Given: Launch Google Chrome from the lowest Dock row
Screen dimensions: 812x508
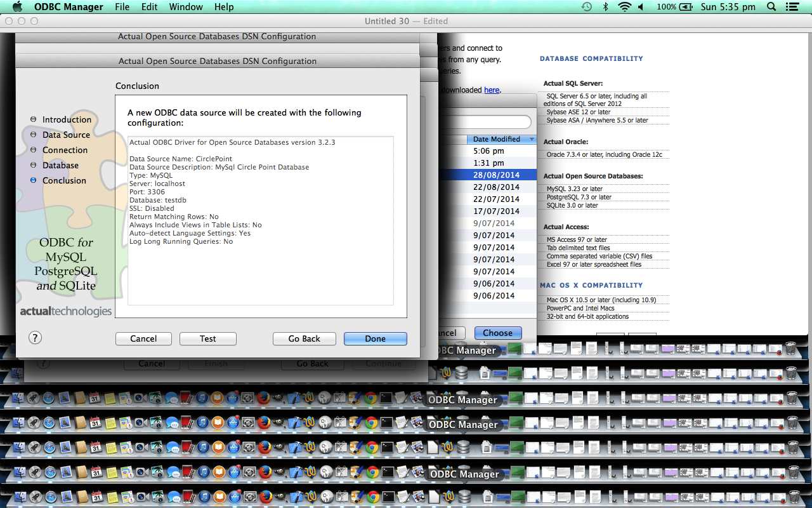Looking at the screenshot, I should [373, 497].
